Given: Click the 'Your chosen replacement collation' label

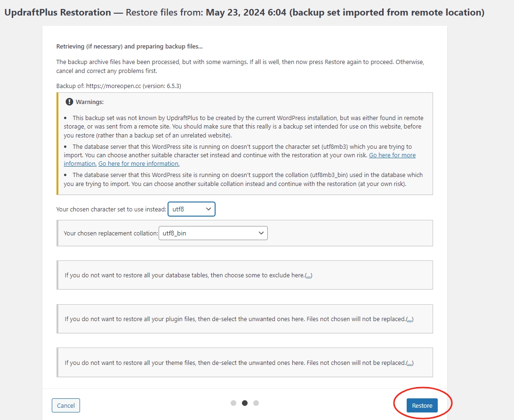Looking at the screenshot, I should tap(111, 233).
